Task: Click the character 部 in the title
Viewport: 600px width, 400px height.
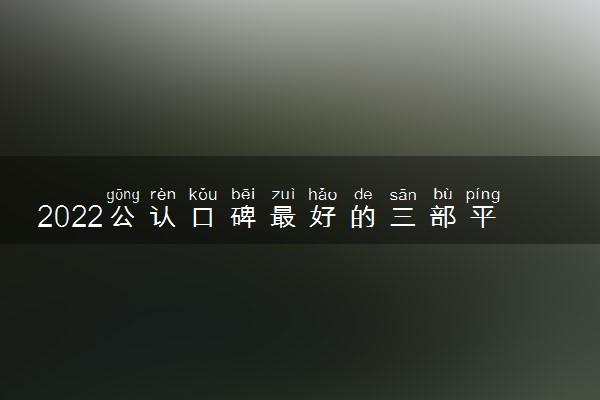Action: click(x=443, y=217)
